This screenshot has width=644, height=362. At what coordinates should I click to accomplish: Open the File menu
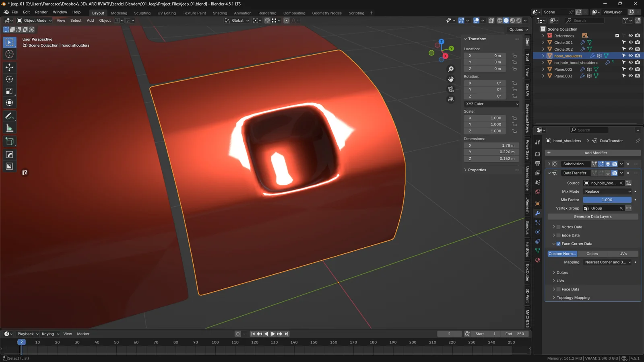(x=15, y=12)
